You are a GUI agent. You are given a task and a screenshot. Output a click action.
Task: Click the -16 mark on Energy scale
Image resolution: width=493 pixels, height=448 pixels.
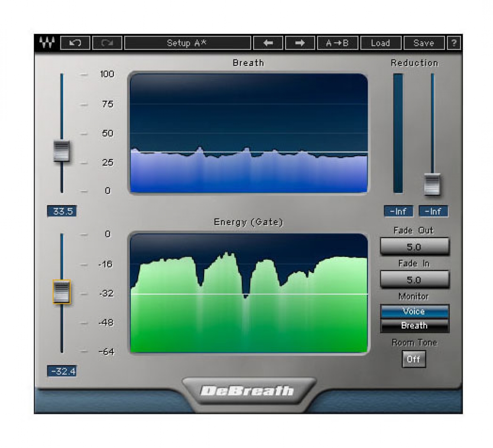[x=106, y=264]
